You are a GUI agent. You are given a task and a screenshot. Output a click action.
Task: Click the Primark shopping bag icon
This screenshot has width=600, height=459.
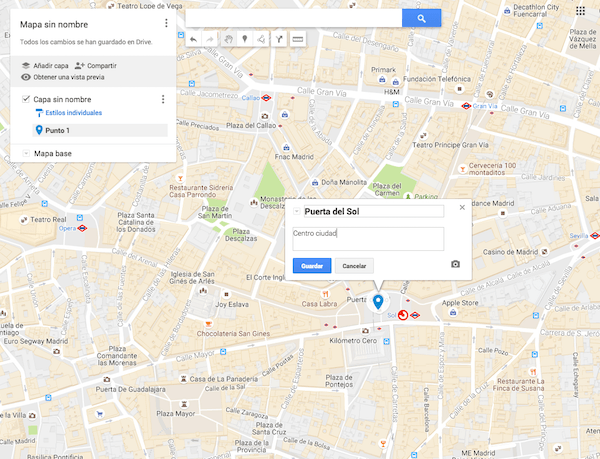point(382,80)
